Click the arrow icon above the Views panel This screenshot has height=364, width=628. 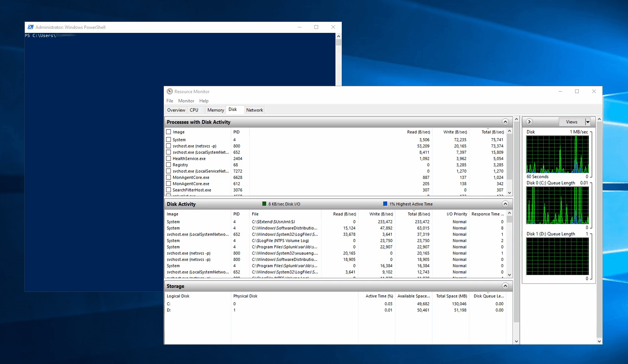tap(530, 122)
